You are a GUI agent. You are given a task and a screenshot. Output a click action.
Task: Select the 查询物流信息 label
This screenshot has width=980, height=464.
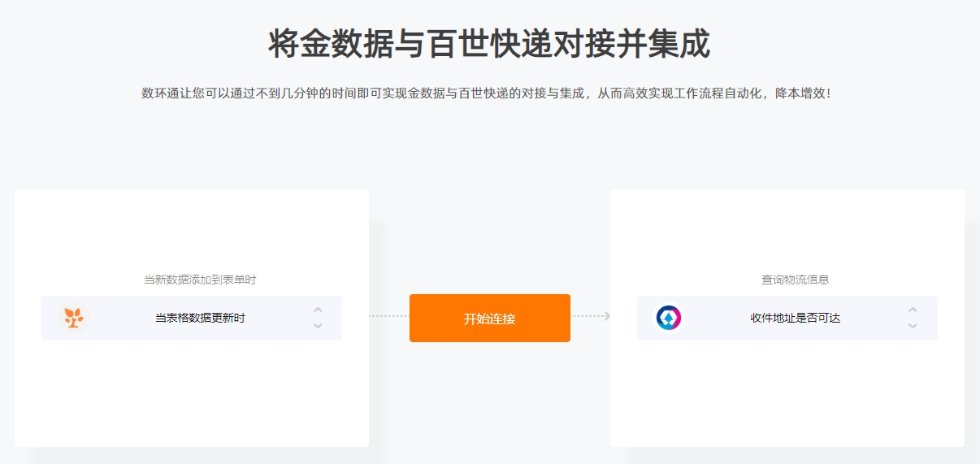pyautogui.click(x=795, y=280)
